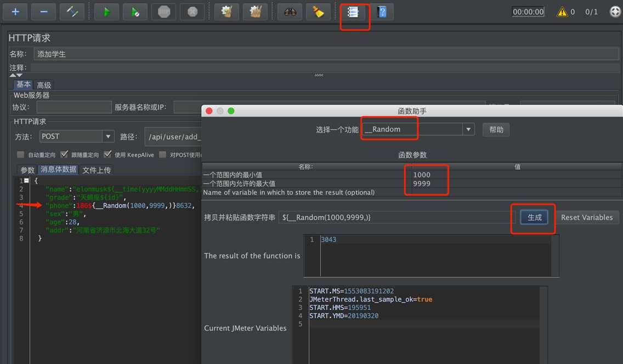Click the Clear All results icon
This screenshot has width=623, height=364.
point(255,12)
